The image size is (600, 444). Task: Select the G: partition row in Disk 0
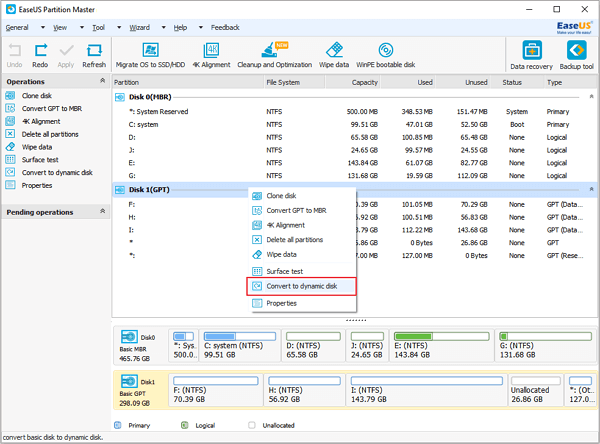point(354,176)
